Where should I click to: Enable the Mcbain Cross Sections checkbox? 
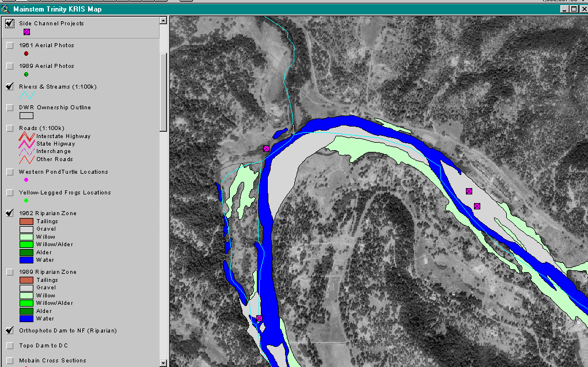click(10, 361)
